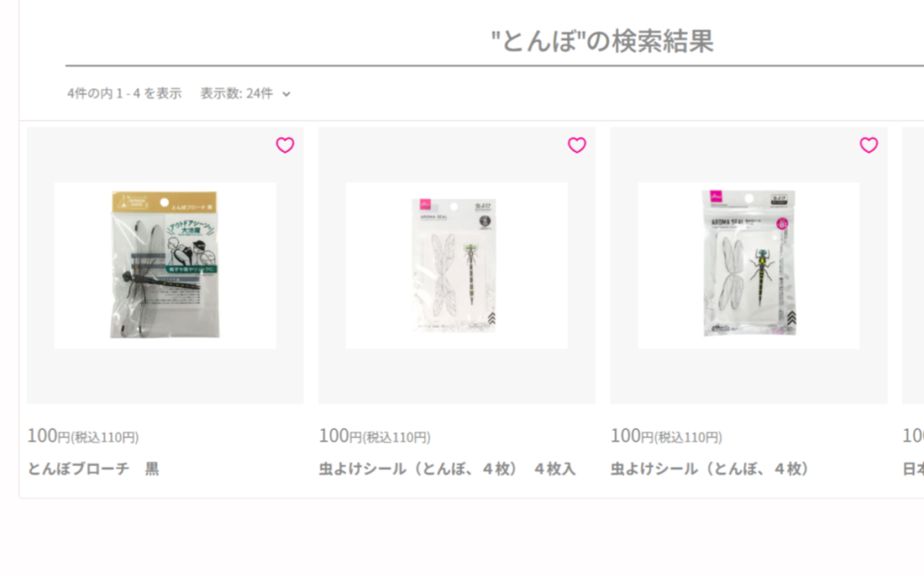The width and height of the screenshot is (924, 577).
Task: Click the chevron beside 24件
Action: 286,94
